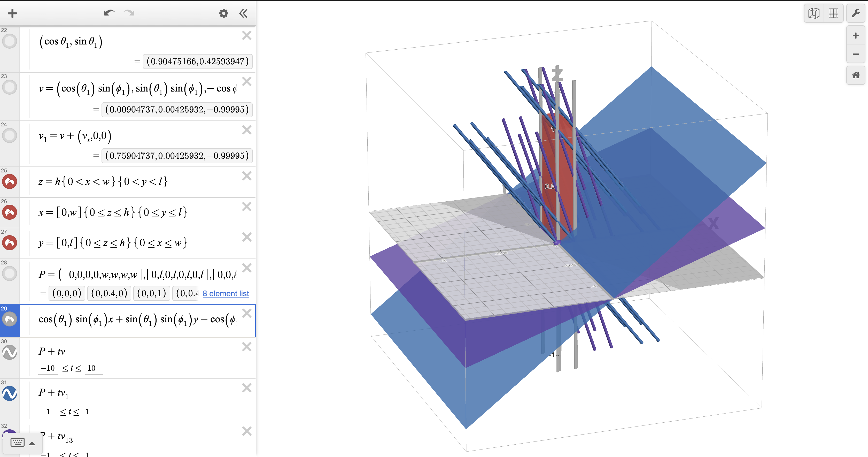Select the P + tv1 expression text
Screen dimensions: 868x457
point(53,393)
